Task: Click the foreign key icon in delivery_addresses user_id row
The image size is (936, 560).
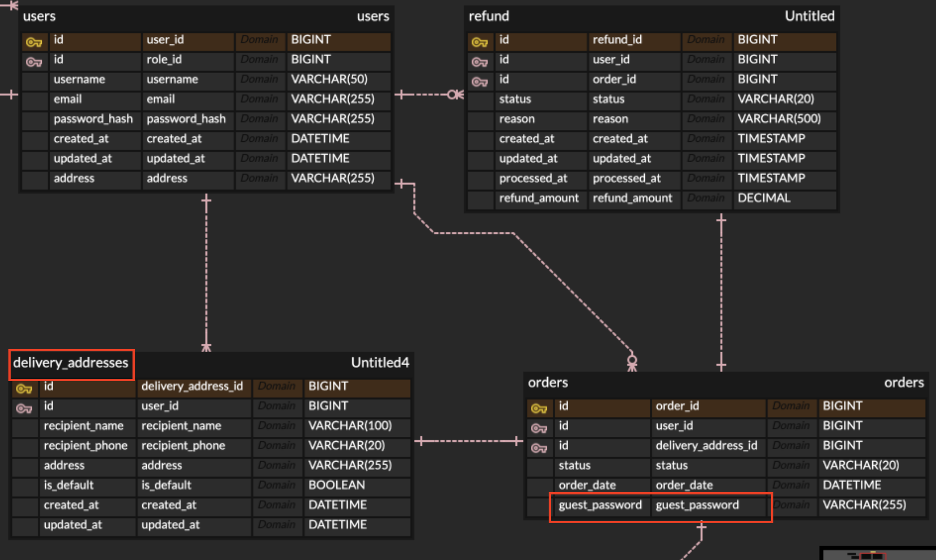Action: pos(24,408)
